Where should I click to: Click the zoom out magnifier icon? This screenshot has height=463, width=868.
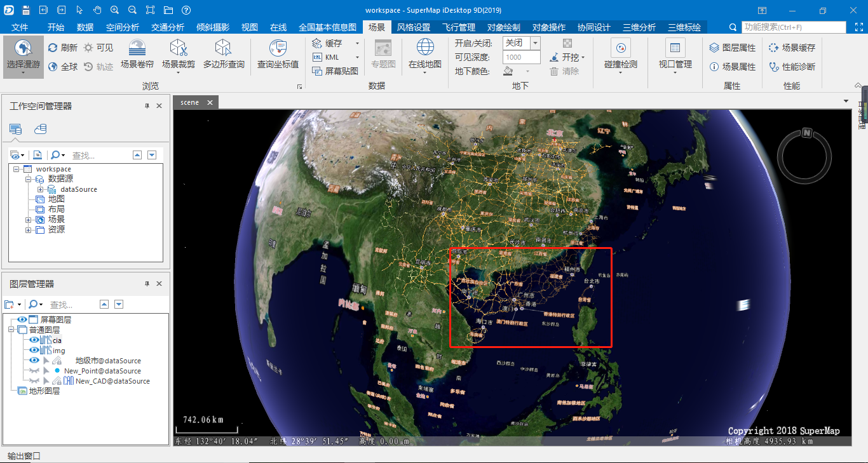(132, 10)
